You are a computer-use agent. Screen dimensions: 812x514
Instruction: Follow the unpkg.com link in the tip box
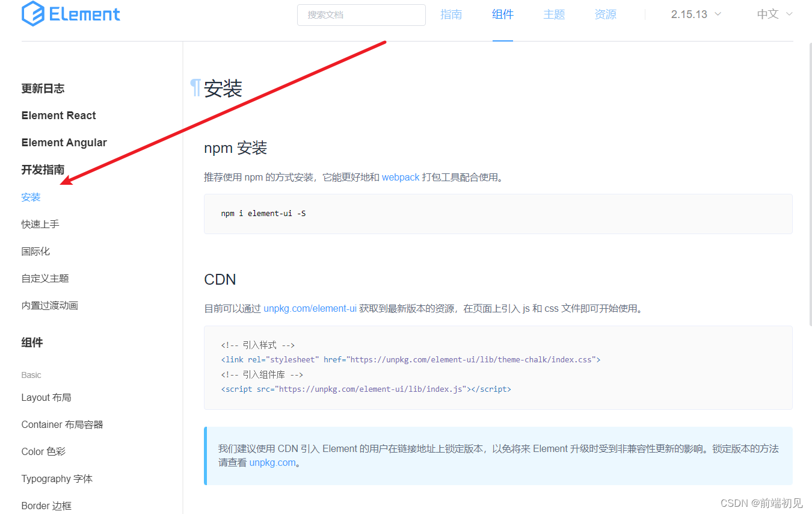272,463
